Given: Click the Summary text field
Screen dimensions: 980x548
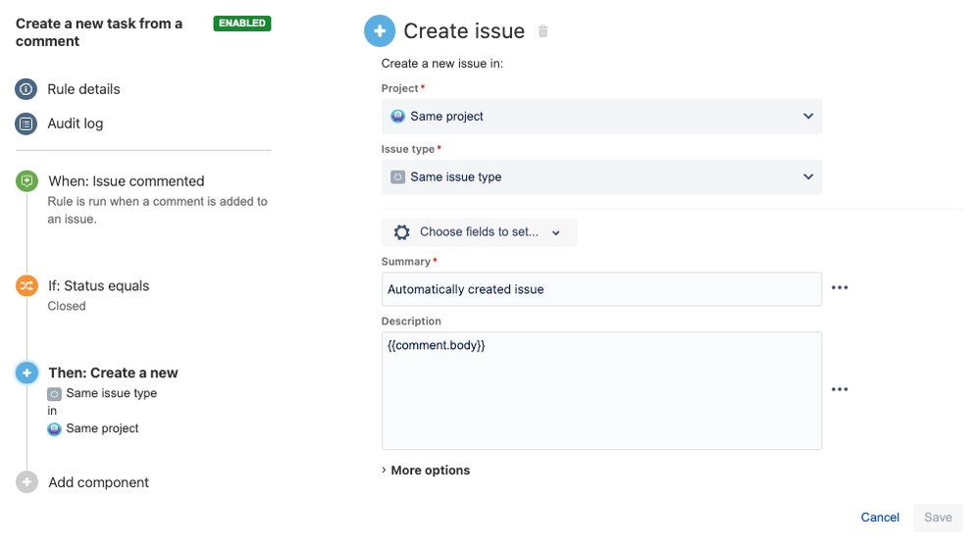Looking at the screenshot, I should [601, 289].
